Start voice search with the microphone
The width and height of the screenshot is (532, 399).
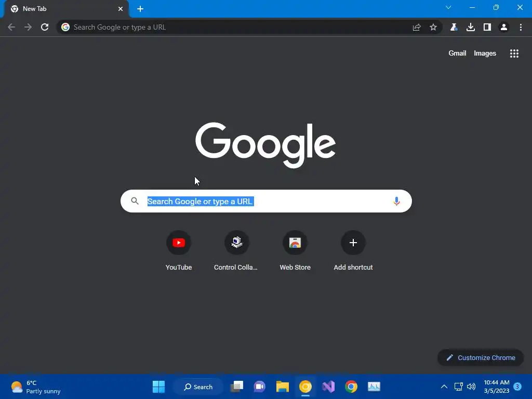click(x=396, y=201)
